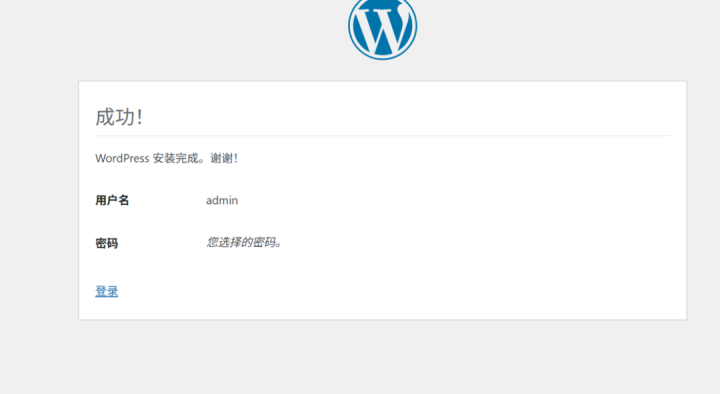Click the 谢谢! text after the message
Viewport: 720px width, 394px height.
click(x=224, y=158)
